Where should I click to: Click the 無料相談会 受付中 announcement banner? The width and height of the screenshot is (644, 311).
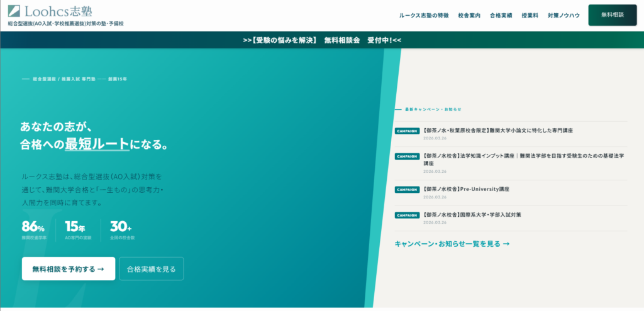point(322,40)
